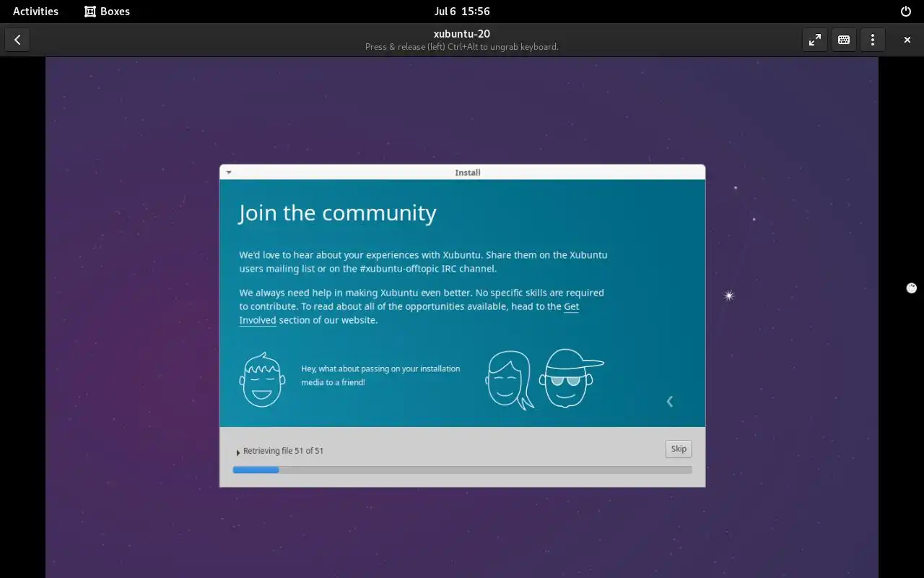
Task: Open the Jul 6 15:56 clock
Action: 462,12
